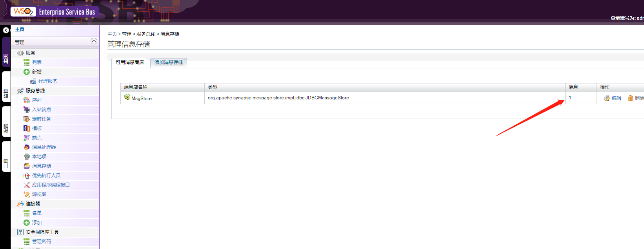This screenshot has height=249, width=644.
Task: Open the 源视图 link
Action: click(x=39, y=194)
